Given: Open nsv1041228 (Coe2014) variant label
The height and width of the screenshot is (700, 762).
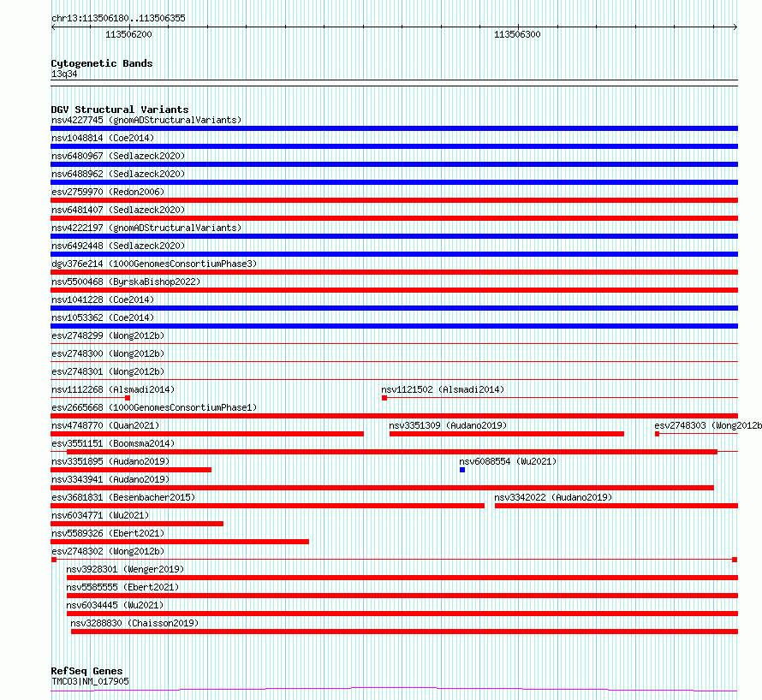Looking at the screenshot, I should pyautogui.click(x=103, y=300).
